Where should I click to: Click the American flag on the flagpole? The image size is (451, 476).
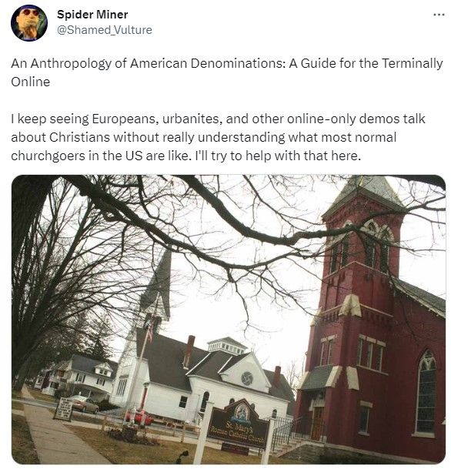[150, 331]
